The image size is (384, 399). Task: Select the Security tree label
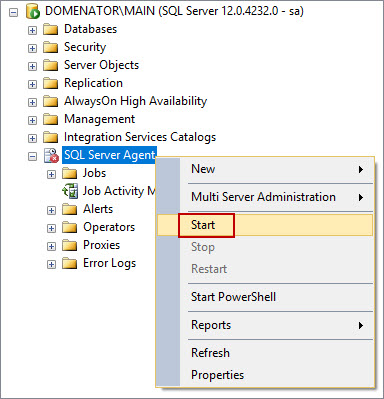[x=85, y=47]
